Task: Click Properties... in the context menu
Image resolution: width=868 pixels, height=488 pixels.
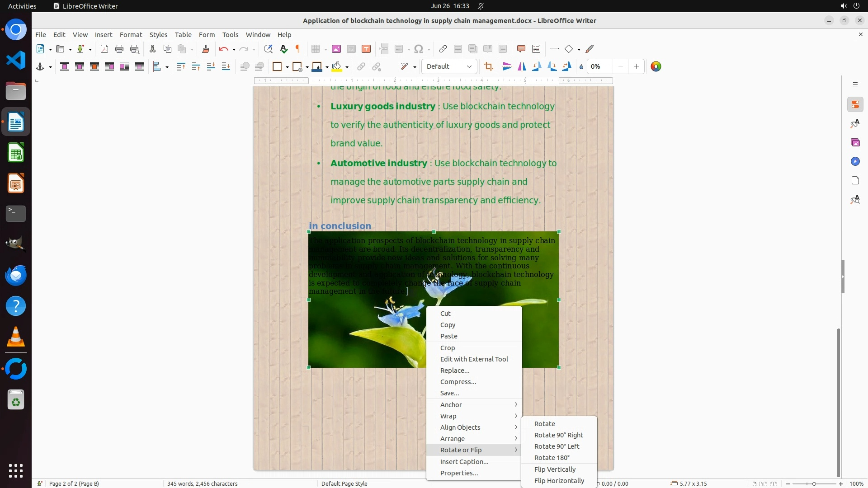Action: click(x=459, y=473)
